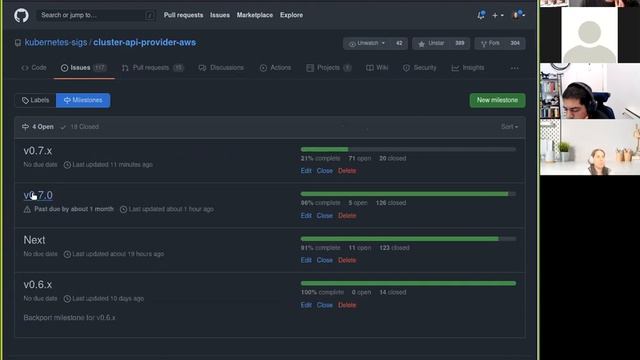Open the forks count 304

[515, 43]
